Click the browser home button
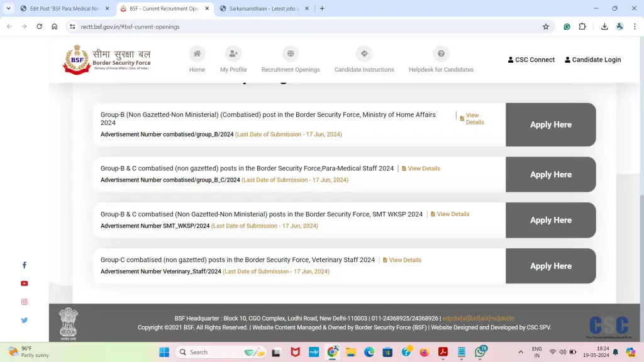This screenshot has width=644, height=362. pyautogui.click(x=55, y=26)
